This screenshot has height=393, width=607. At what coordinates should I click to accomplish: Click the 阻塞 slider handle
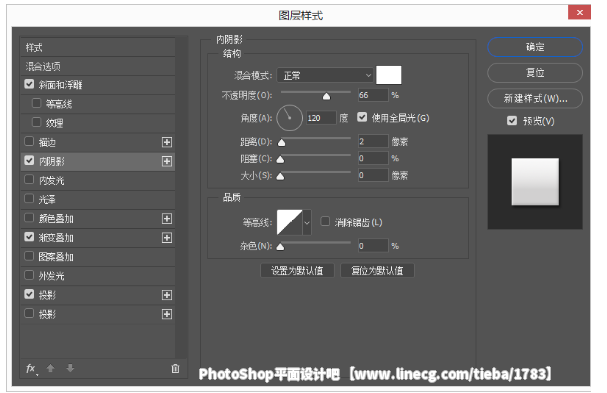coord(281,159)
